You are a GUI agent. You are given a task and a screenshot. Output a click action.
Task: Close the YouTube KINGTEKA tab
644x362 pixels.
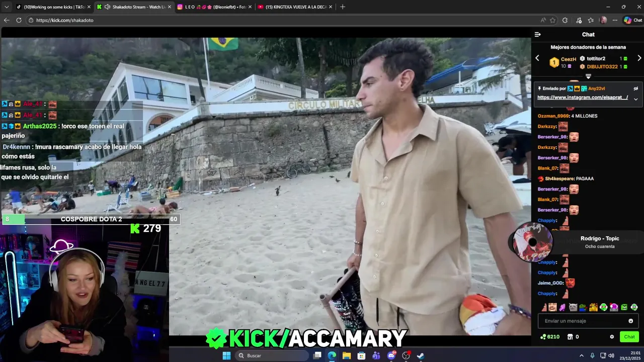(x=331, y=7)
